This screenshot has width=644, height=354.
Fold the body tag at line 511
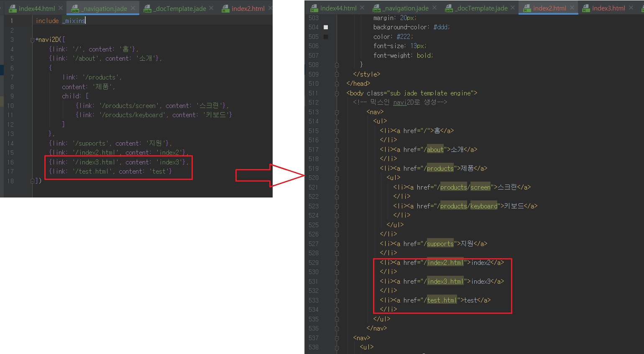click(x=337, y=93)
